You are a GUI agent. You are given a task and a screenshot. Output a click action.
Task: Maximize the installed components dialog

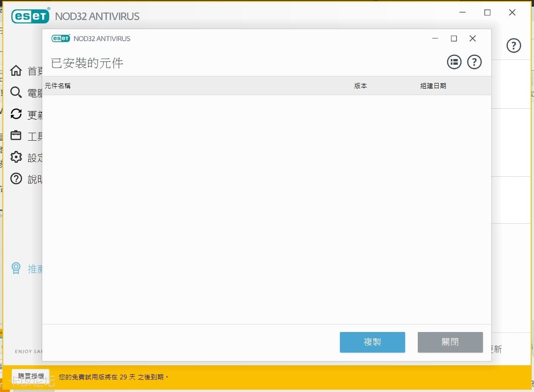click(454, 38)
